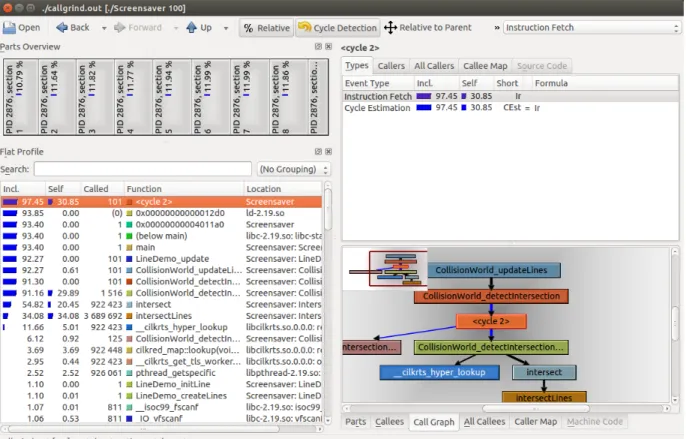
Task: Select the part with 10.79 %
Action: [21, 97]
